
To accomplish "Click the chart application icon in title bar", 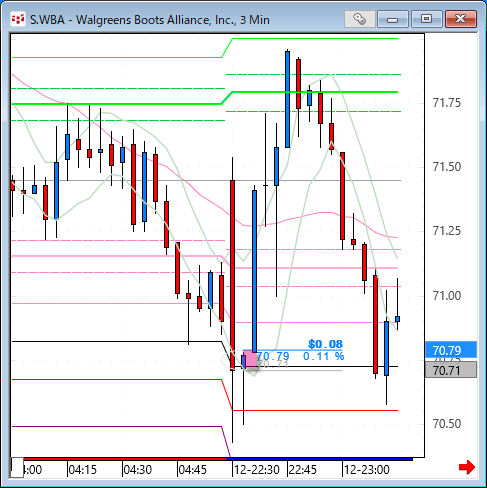I will coord(17,19).
